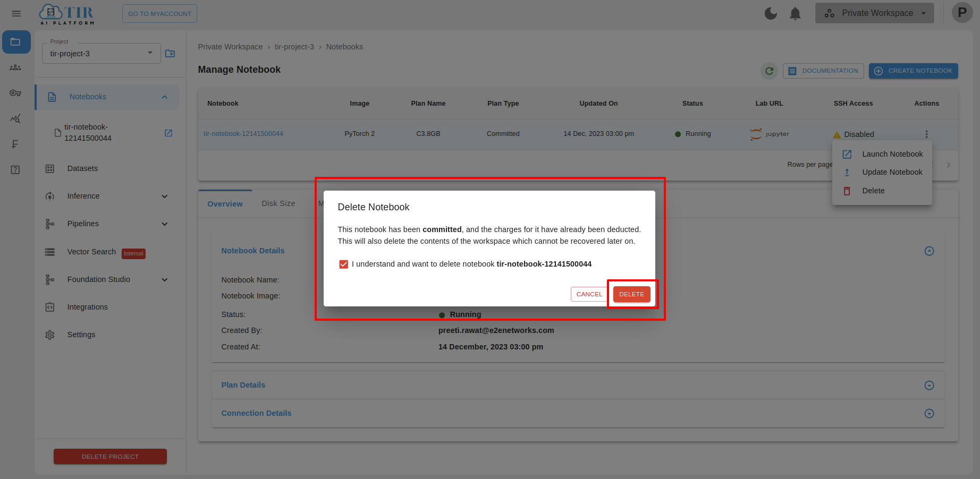Click Private Workspace breadcrumb link
Image resolution: width=980 pixels, height=479 pixels.
click(x=230, y=47)
